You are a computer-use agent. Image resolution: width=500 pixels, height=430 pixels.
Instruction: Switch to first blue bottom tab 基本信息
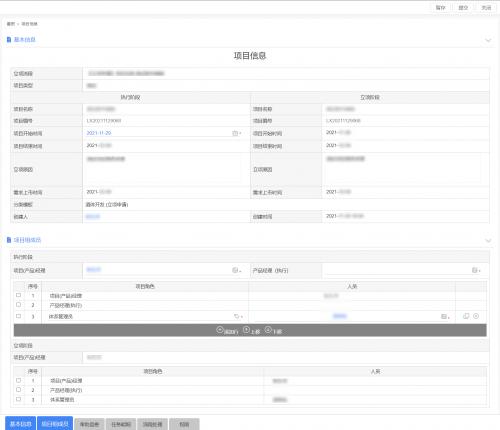click(x=20, y=424)
